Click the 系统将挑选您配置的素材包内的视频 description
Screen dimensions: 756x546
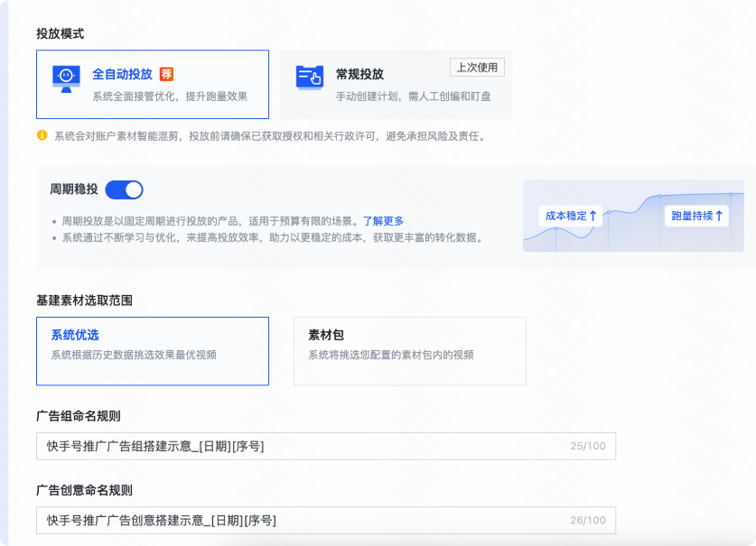[x=391, y=356]
